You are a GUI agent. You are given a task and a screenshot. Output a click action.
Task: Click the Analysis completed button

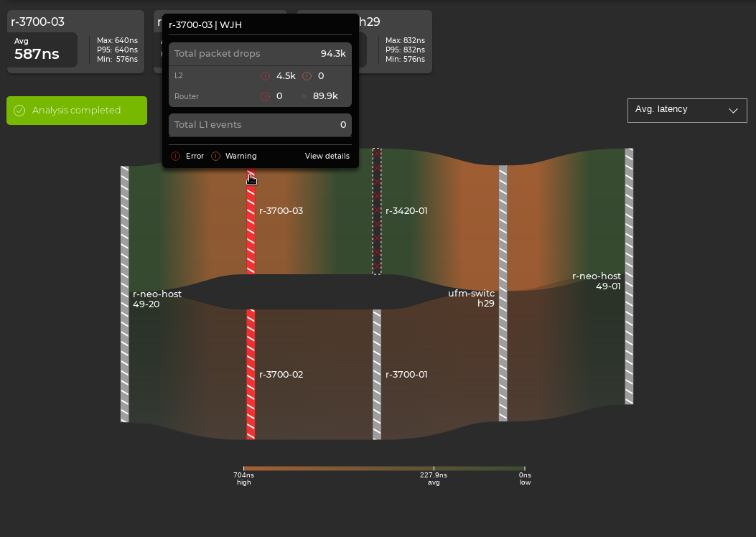click(x=76, y=110)
